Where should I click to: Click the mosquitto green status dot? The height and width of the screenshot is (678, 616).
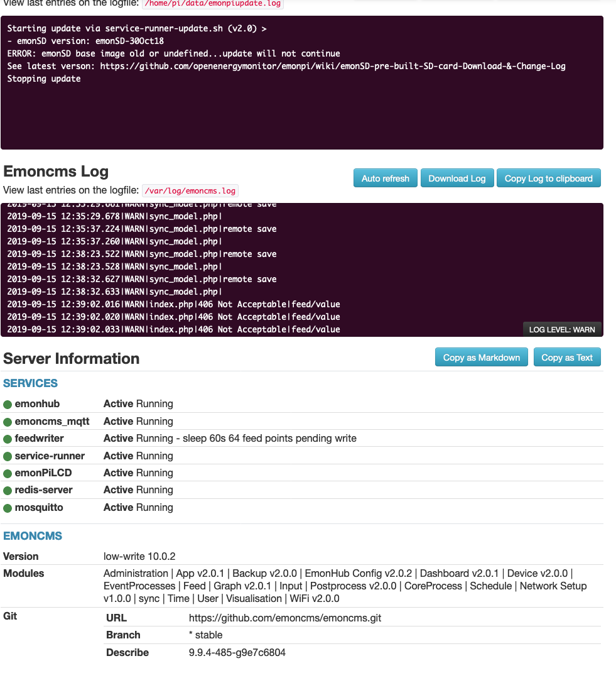[8, 508]
